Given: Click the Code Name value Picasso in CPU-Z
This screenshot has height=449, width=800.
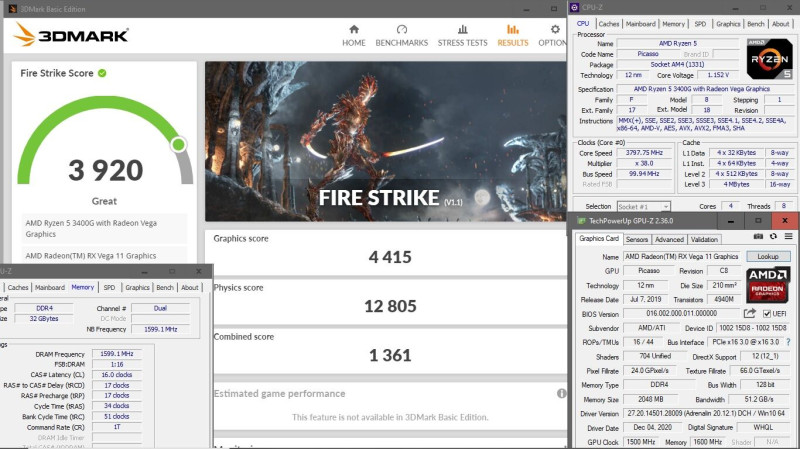Looking at the screenshot, I should pos(648,54).
